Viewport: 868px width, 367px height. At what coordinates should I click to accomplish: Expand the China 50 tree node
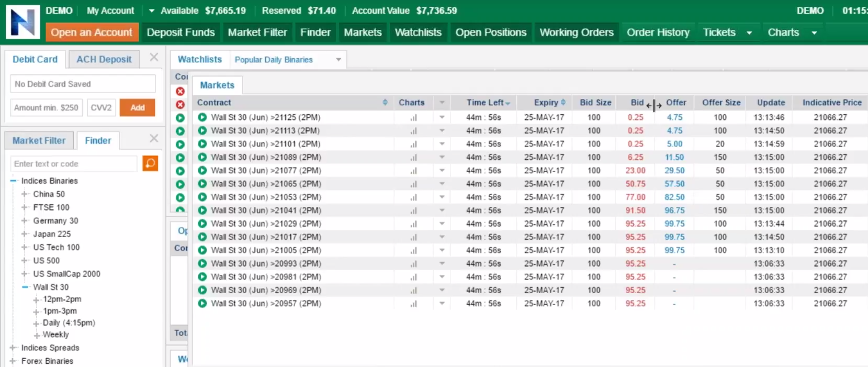(x=24, y=194)
